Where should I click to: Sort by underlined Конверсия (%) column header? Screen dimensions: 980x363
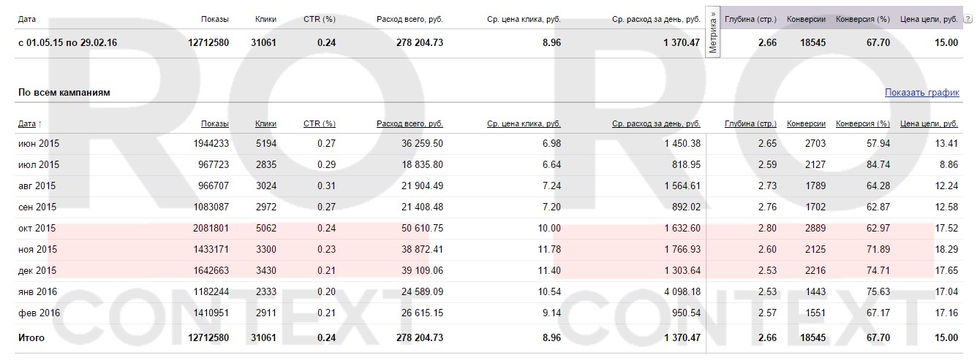click(862, 124)
